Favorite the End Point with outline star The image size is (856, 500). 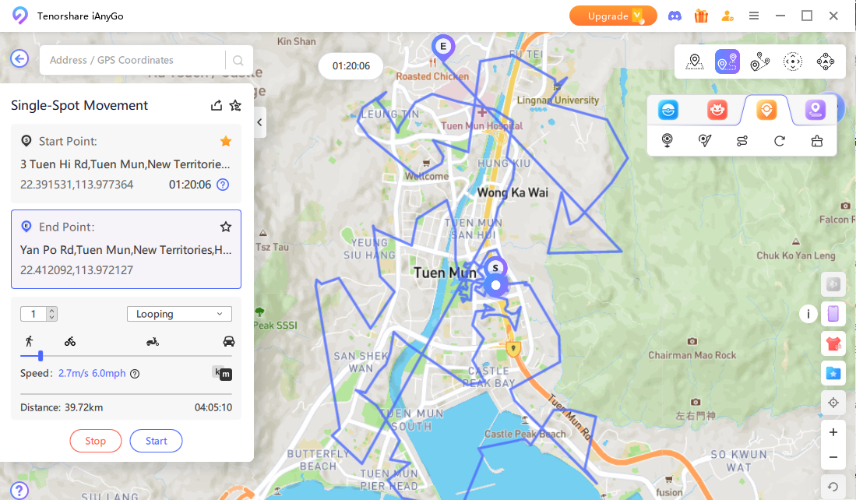click(225, 227)
